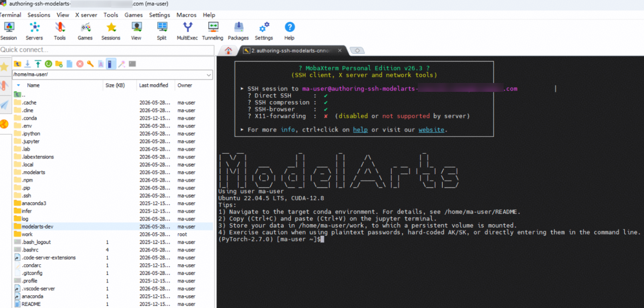Open the Tools toolbar icon with the knife
Viewport: 644px width, 308px height.
pos(60,31)
